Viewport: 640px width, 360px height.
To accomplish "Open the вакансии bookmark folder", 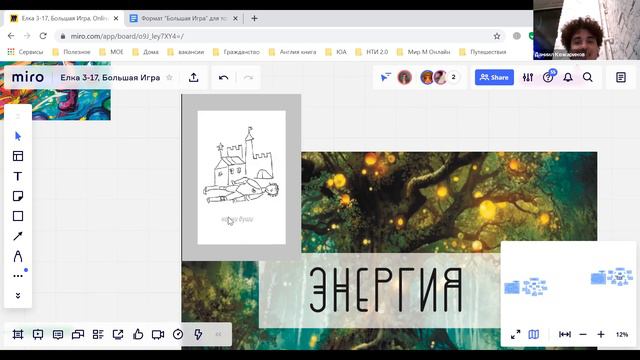I will (x=186, y=52).
